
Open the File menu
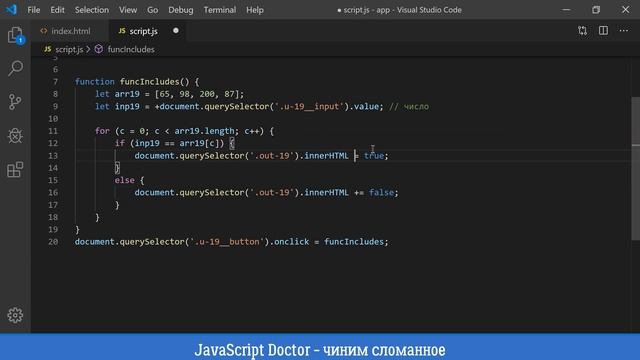[x=33, y=10]
